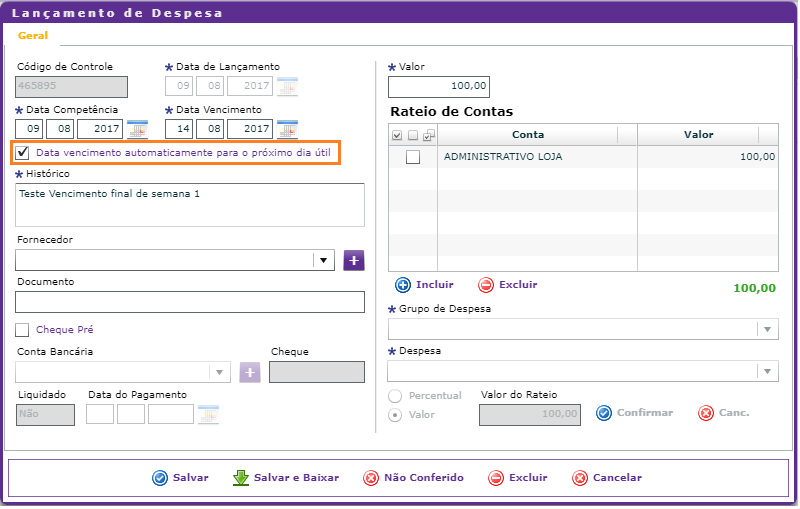Check the ADMINISTRATIVO LOJA row checkbox
800x509 pixels.
pyautogui.click(x=413, y=157)
